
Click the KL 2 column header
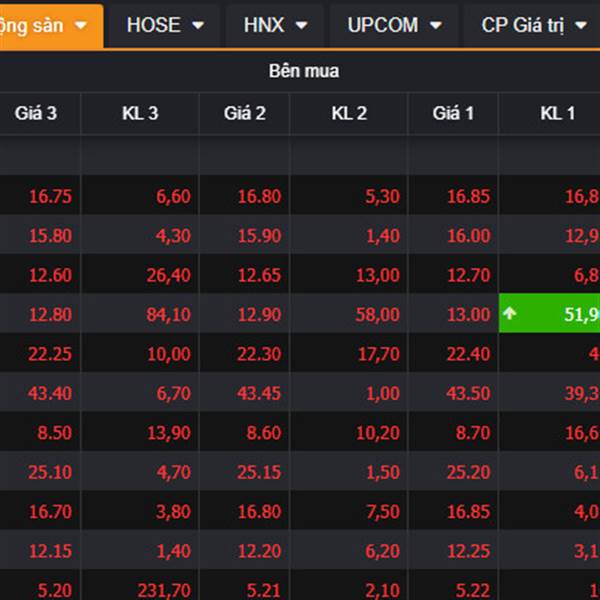coord(349,114)
